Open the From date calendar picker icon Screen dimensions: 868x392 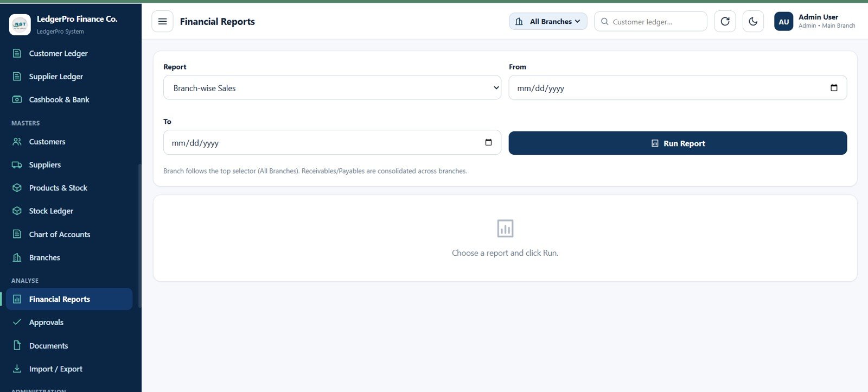pyautogui.click(x=834, y=88)
